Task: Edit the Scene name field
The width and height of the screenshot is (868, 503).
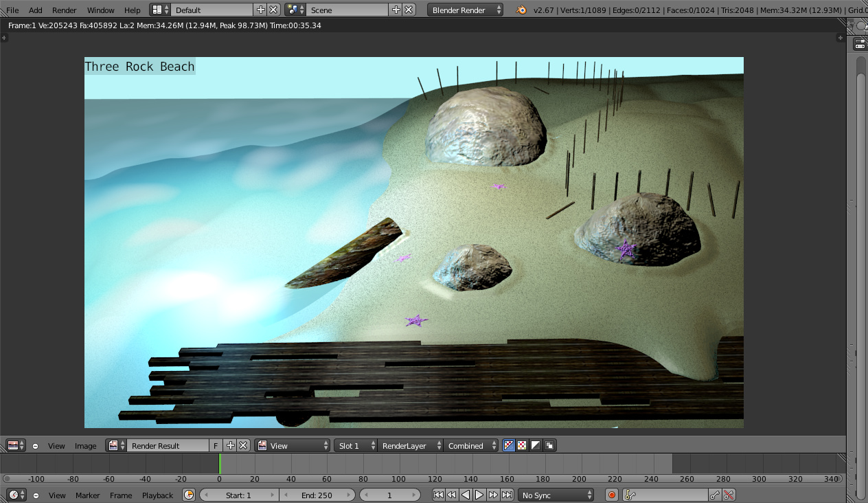Action: click(x=347, y=10)
